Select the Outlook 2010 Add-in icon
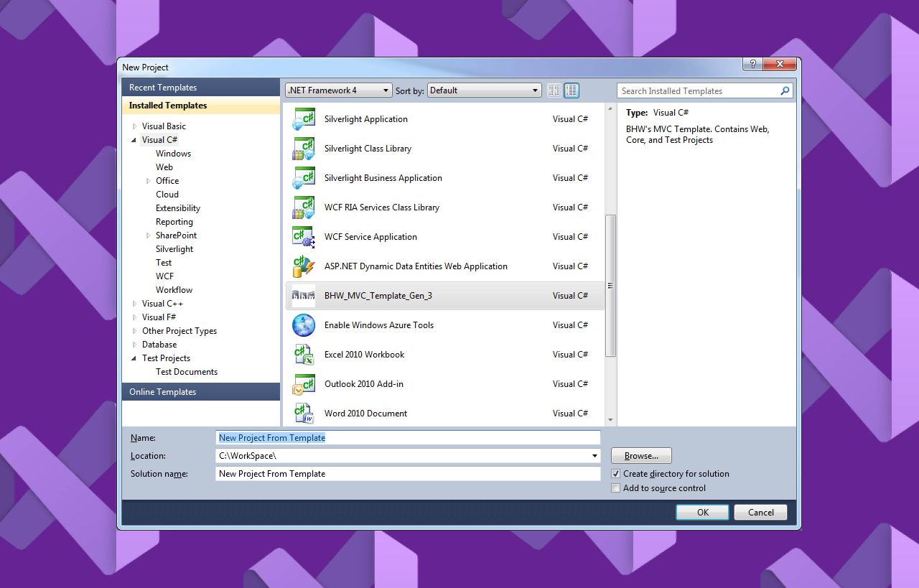The image size is (919, 588). tap(304, 384)
